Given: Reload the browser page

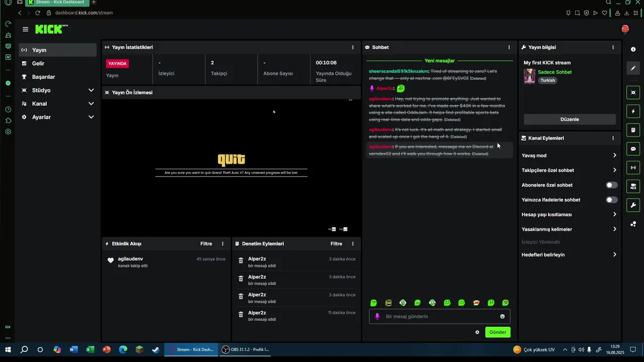Looking at the screenshot, I should point(38,13).
